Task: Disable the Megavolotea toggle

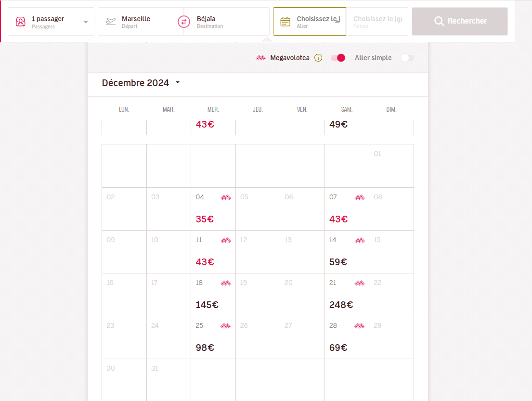Action: tap(338, 58)
